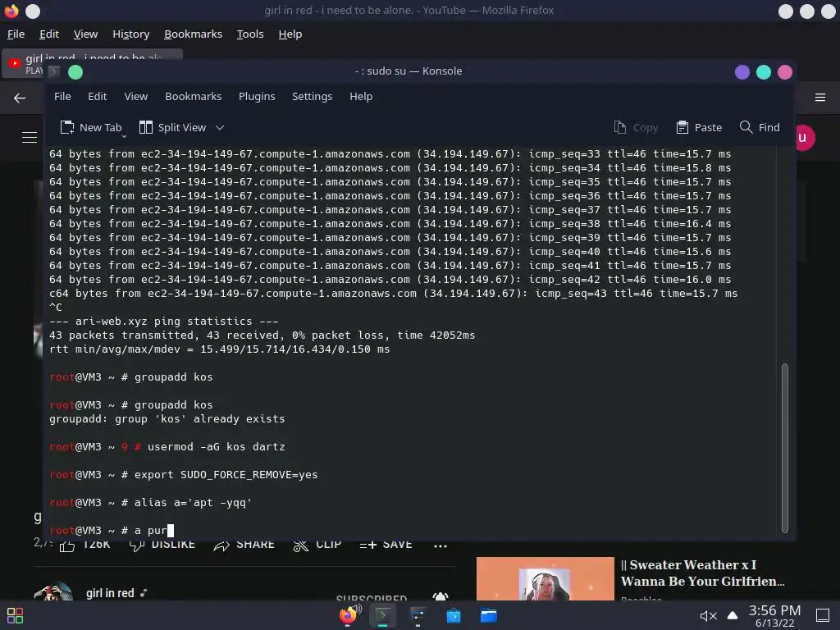The width and height of the screenshot is (840, 630).
Task: Open Firefox Bookmarks menu
Action: [193, 34]
